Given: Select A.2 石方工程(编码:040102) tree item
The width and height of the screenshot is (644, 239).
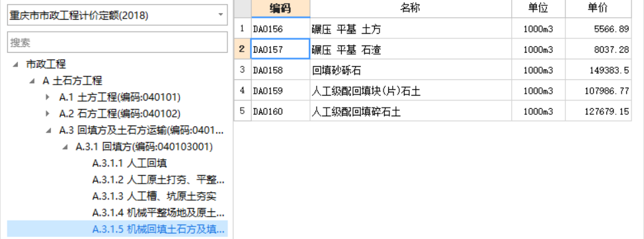Looking at the screenshot, I should (120, 114).
